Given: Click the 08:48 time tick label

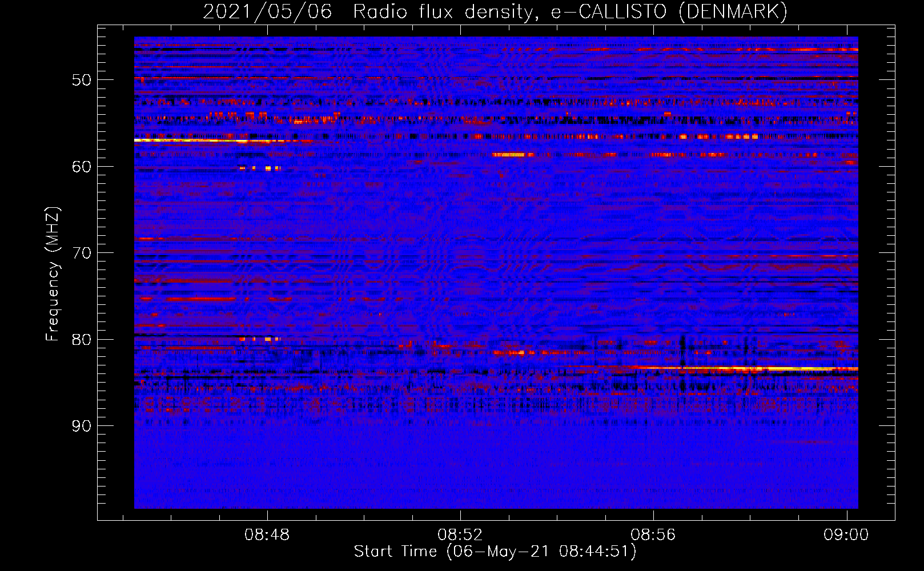Looking at the screenshot, I should [267, 535].
